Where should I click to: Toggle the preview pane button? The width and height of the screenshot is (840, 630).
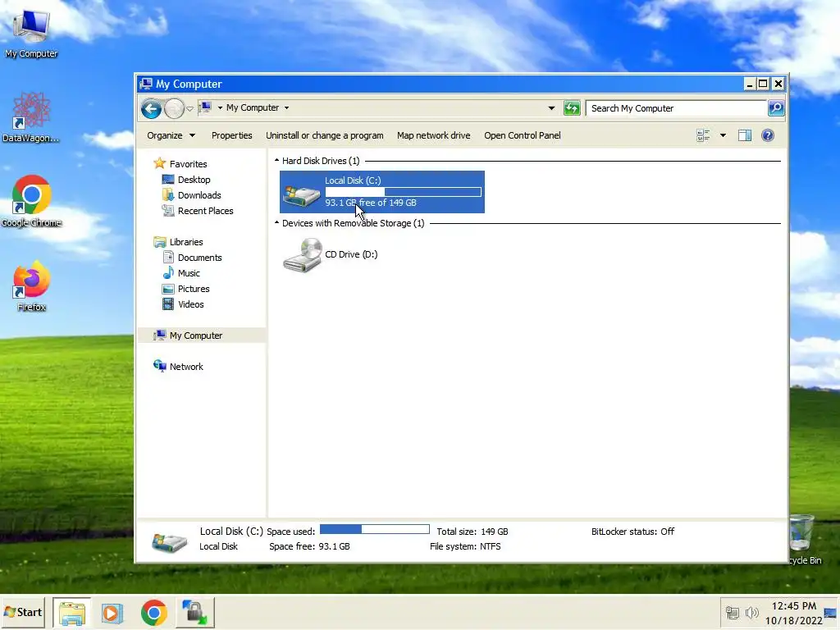pyautogui.click(x=745, y=135)
